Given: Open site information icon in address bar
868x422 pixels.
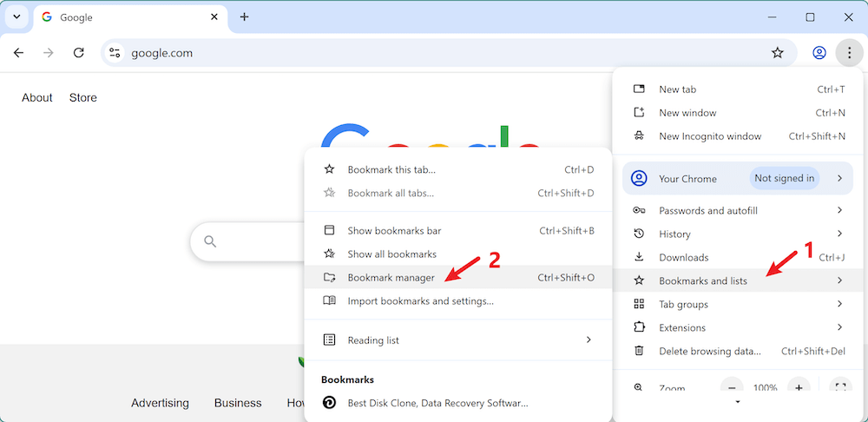Looking at the screenshot, I should tap(115, 53).
